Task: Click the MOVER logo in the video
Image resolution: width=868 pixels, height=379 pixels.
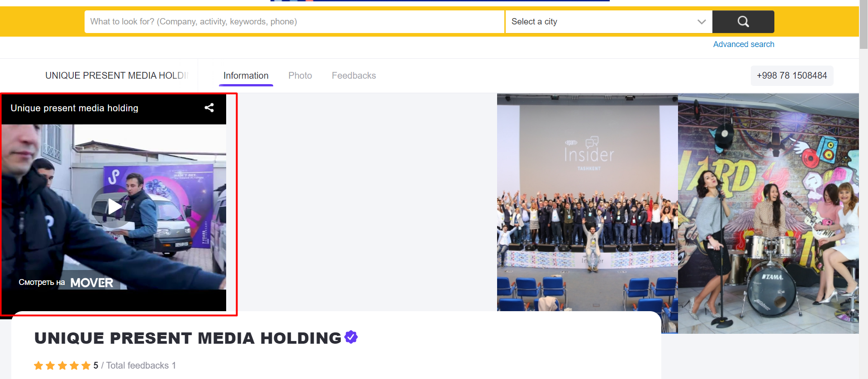Action: point(92,283)
